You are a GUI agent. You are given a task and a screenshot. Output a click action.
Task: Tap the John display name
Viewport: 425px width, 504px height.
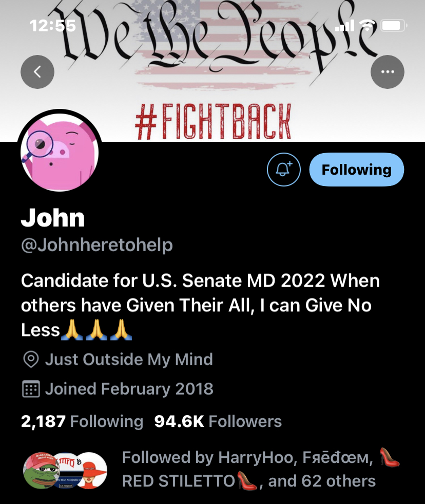(x=53, y=218)
